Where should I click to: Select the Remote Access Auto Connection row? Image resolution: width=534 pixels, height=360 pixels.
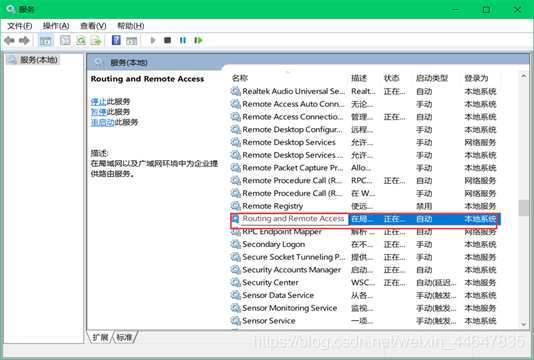click(x=364, y=104)
